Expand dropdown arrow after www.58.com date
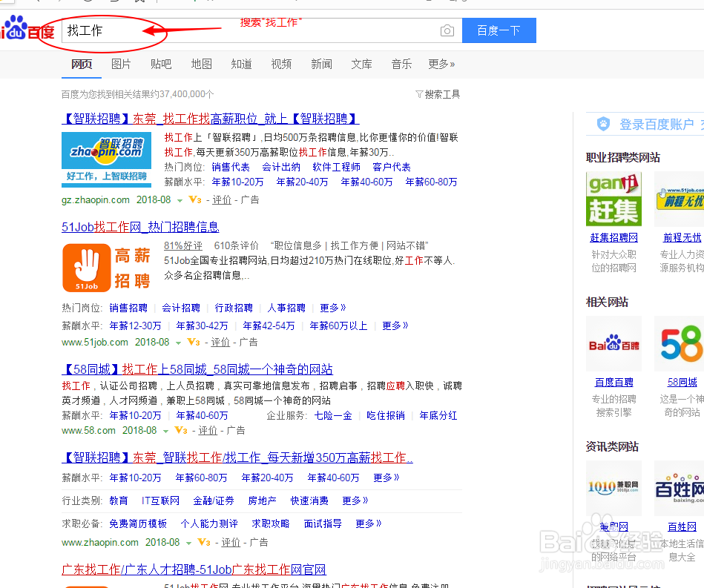Viewport: 704px width, 588px height. tap(165, 432)
